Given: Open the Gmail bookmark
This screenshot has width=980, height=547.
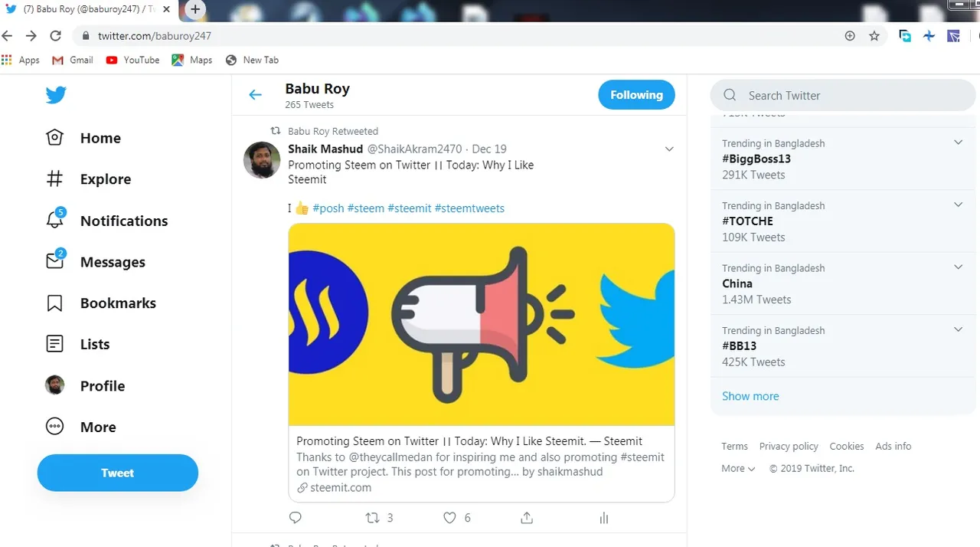Looking at the screenshot, I should (x=73, y=60).
